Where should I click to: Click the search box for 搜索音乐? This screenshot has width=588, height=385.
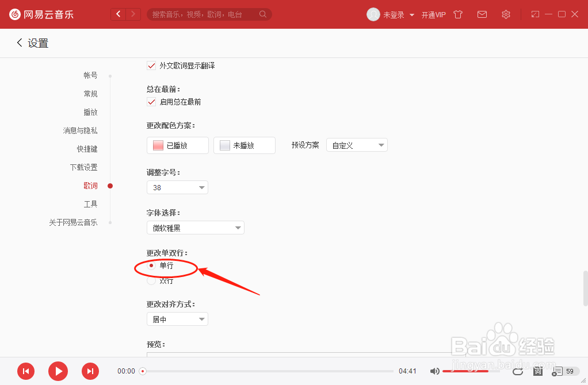pyautogui.click(x=207, y=14)
